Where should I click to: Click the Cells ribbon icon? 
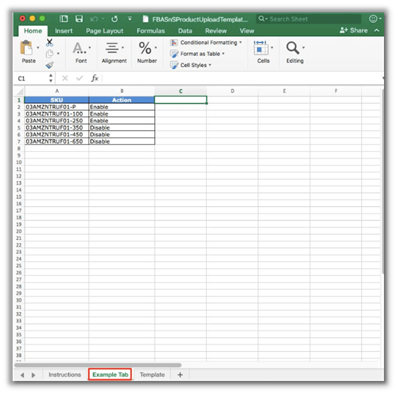click(261, 48)
